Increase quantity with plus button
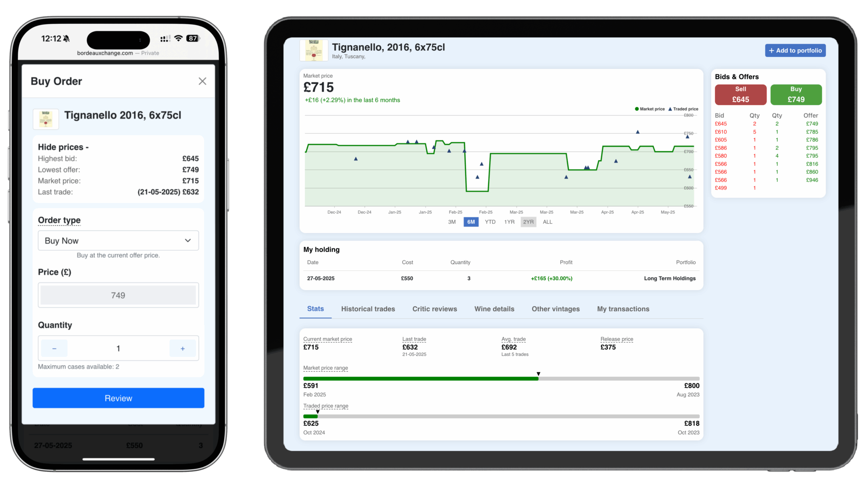868x488 pixels. click(x=182, y=348)
